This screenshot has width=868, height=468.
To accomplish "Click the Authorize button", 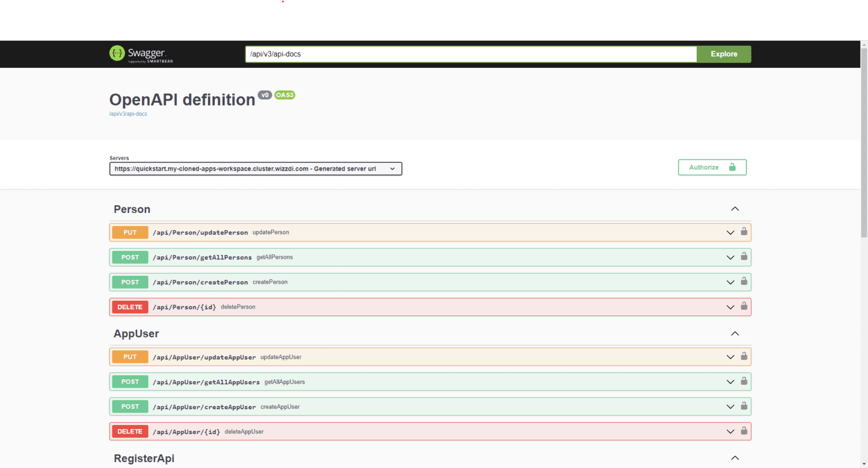I will coord(712,167).
